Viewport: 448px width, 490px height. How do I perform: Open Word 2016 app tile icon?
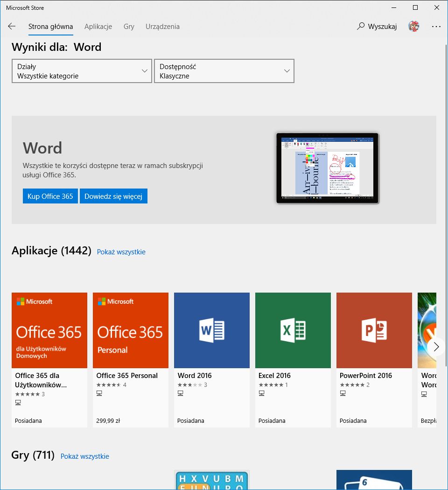click(x=212, y=330)
